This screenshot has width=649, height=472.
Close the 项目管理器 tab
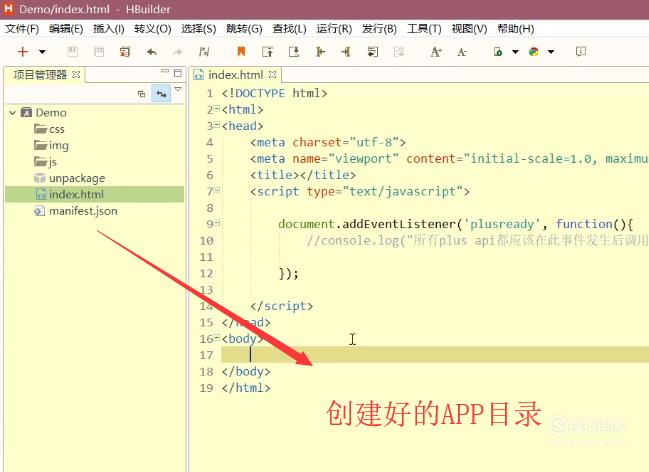coord(76,75)
